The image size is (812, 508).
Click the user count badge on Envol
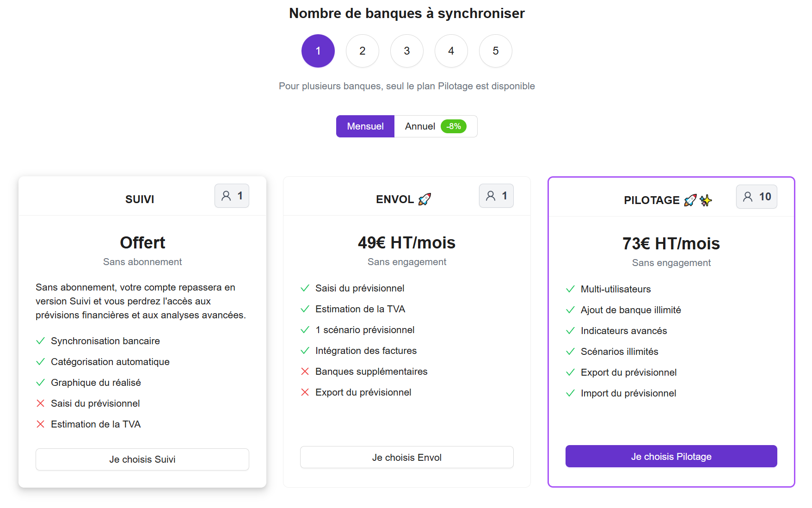(496, 196)
